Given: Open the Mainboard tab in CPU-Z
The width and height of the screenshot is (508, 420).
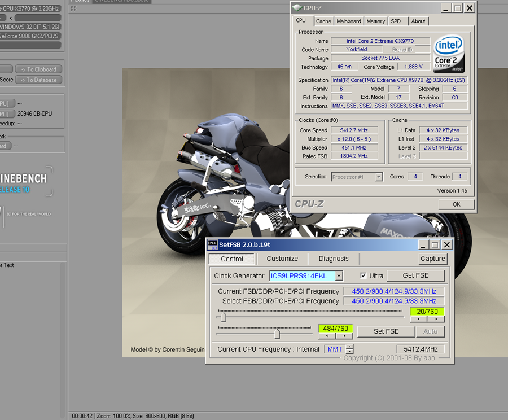Looking at the screenshot, I should click(349, 21).
